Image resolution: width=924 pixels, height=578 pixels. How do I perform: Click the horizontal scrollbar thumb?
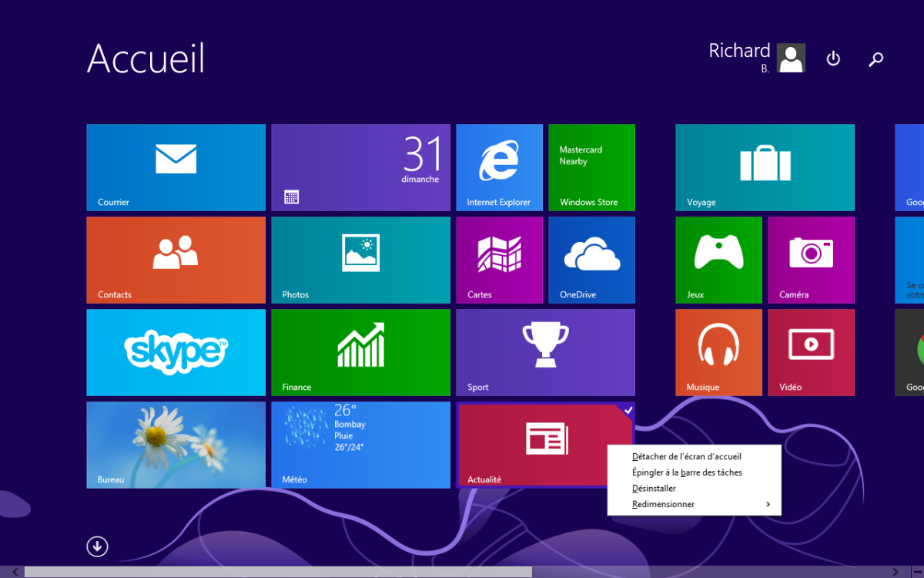point(278,572)
